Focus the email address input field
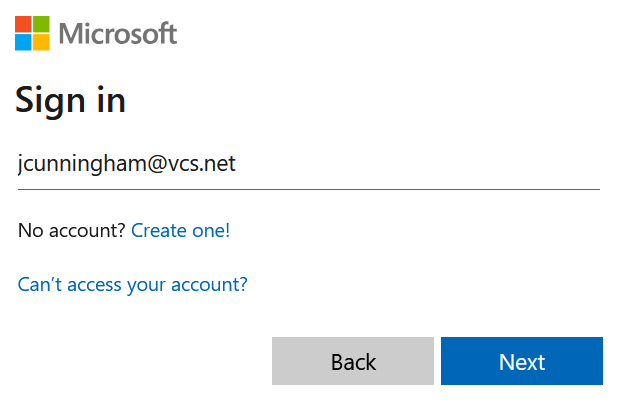The height and width of the screenshot is (403, 625). (x=308, y=164)
